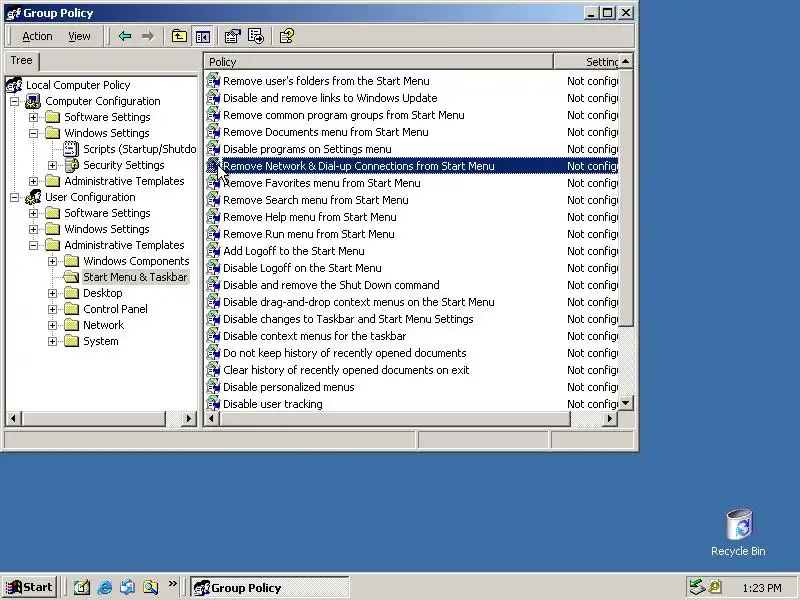This screenshot has width=800, height=600.
Task: Select the Tree tab
Action: click(x=21, y=60)
